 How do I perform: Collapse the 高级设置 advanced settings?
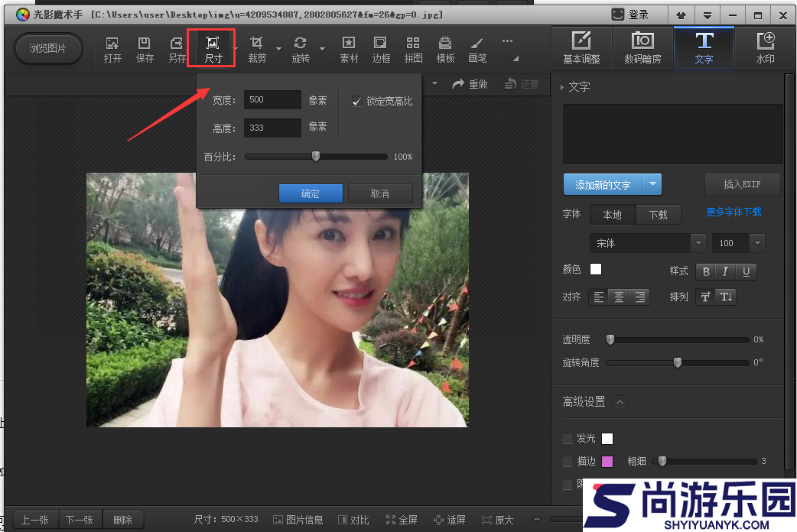pos(620,402)
